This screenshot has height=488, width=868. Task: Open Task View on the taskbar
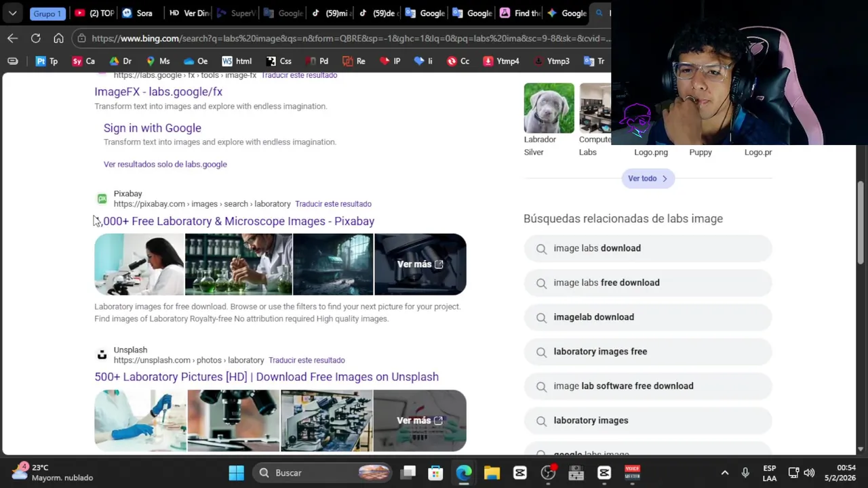tap(408, 472)
